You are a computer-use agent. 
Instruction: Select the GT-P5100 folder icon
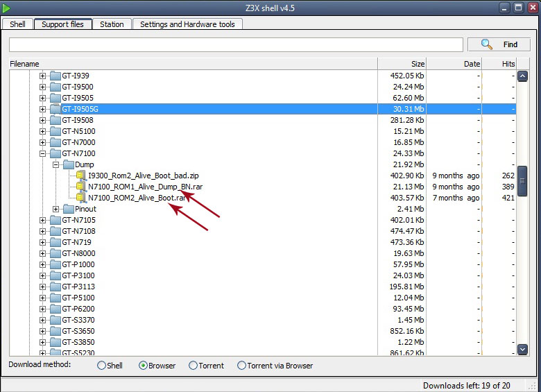[x=55, y=298]
